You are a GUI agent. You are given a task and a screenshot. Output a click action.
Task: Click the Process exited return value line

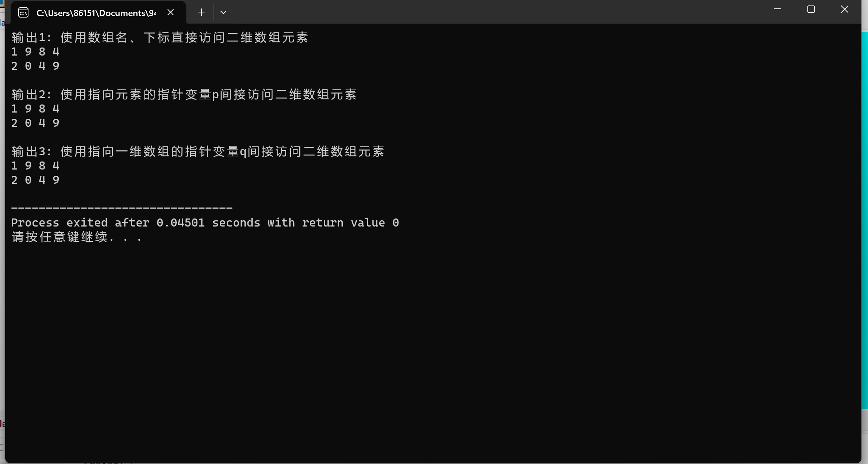(205, 223)
